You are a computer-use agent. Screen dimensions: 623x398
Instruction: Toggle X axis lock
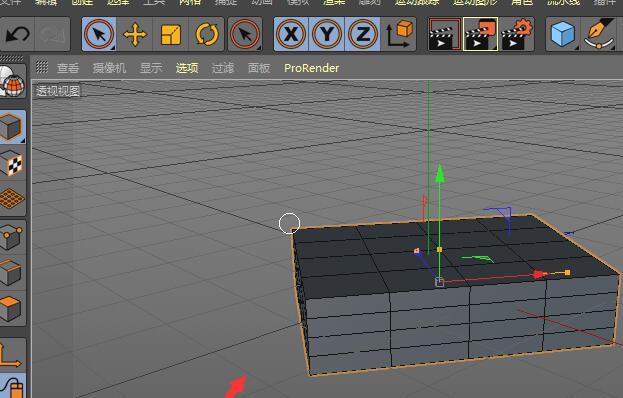(x=291, y=34)
